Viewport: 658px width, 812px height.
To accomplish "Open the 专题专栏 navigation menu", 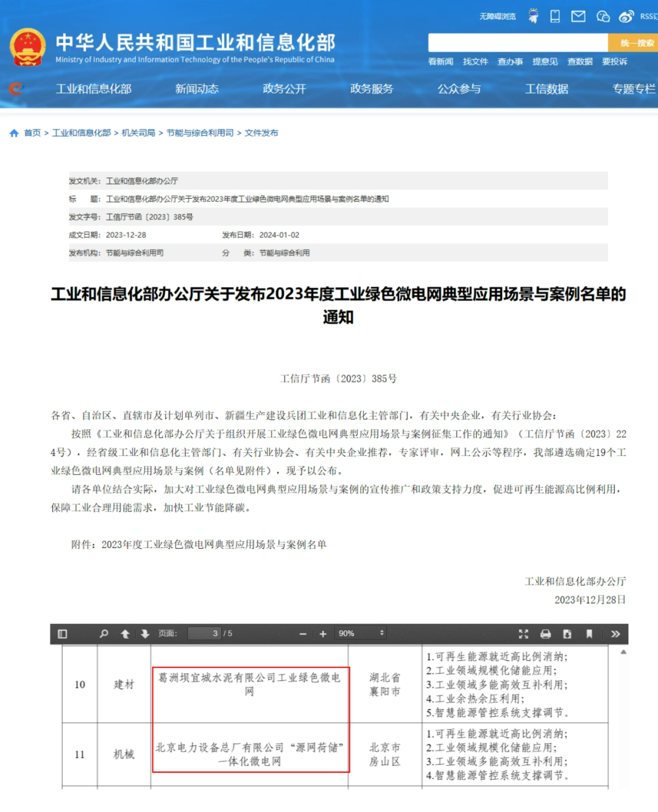I will click(634, 89).
